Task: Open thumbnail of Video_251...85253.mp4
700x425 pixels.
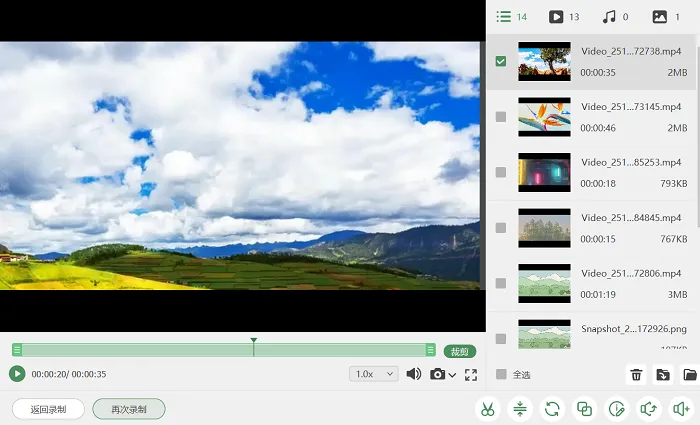Action: 544,172
